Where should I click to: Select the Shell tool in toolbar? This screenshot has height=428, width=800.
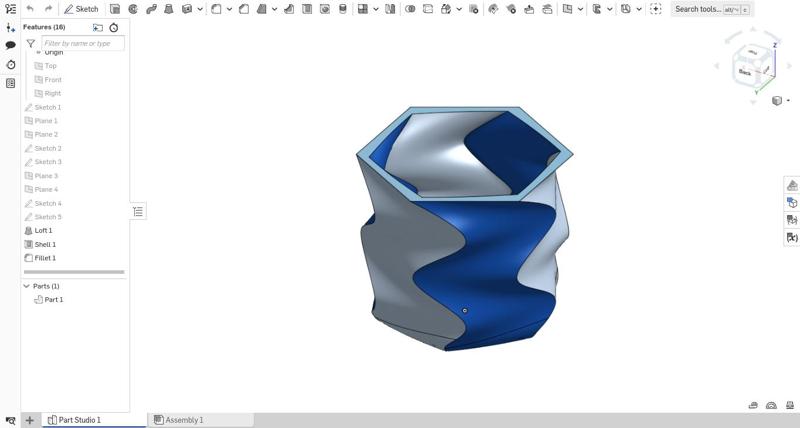point(307,9)
